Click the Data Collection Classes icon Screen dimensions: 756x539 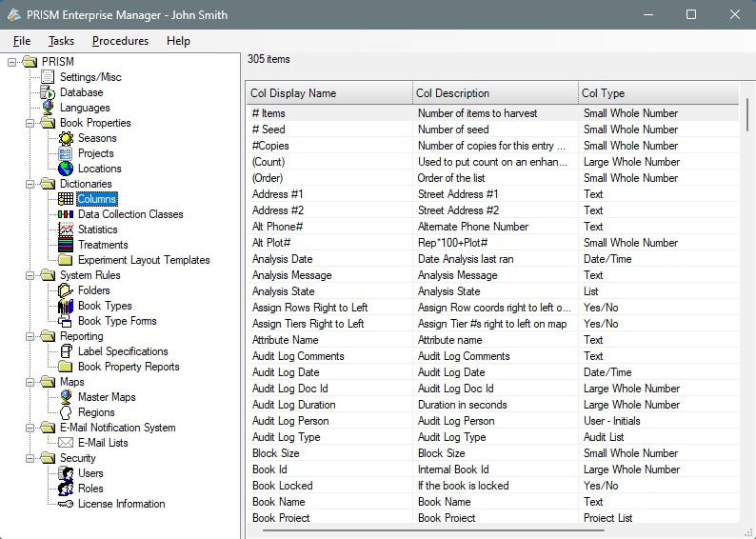[x=66, y=214]
